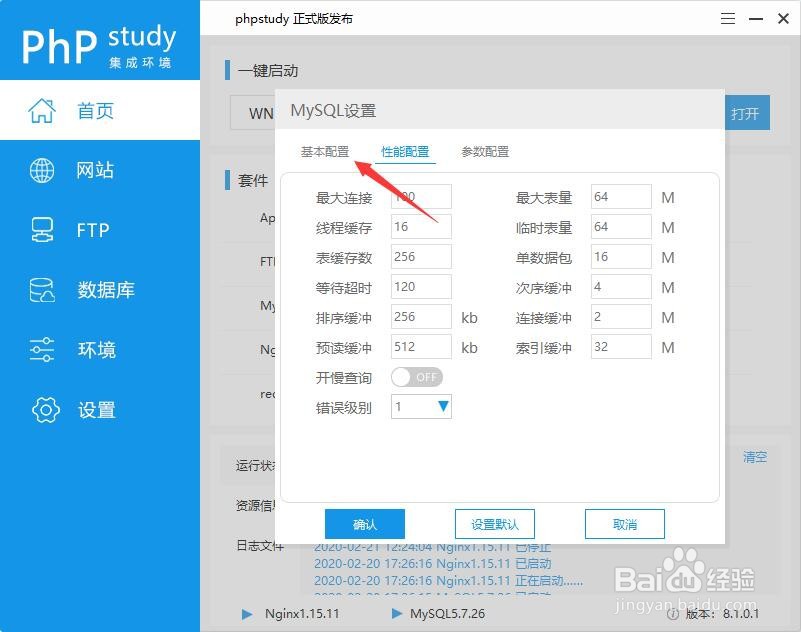Click the globe icon for 网站
801x632 pixels.
(x=42, y=170)
